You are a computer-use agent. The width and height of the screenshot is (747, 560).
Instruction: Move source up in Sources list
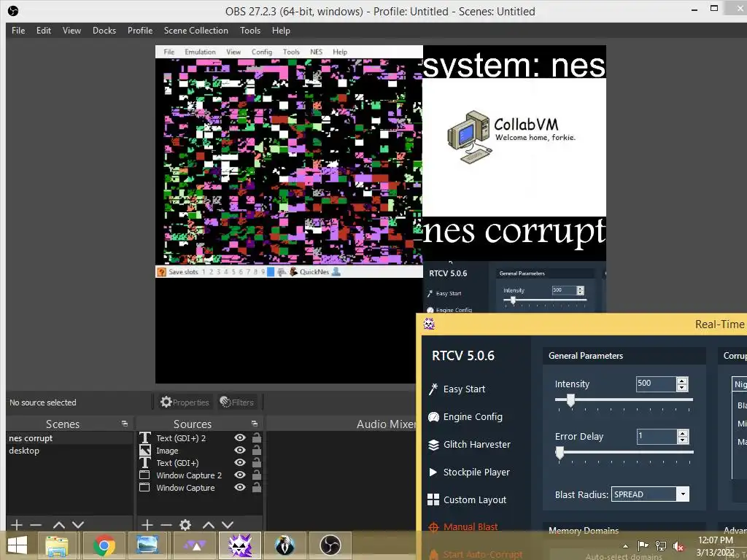pyautogui.click(x=209, y=525)
